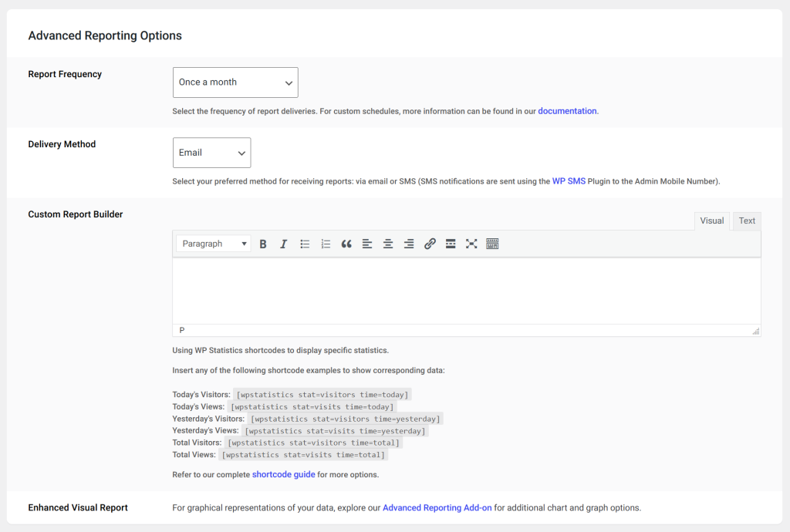Open the Paragraph style dropdown

(213, 243)
